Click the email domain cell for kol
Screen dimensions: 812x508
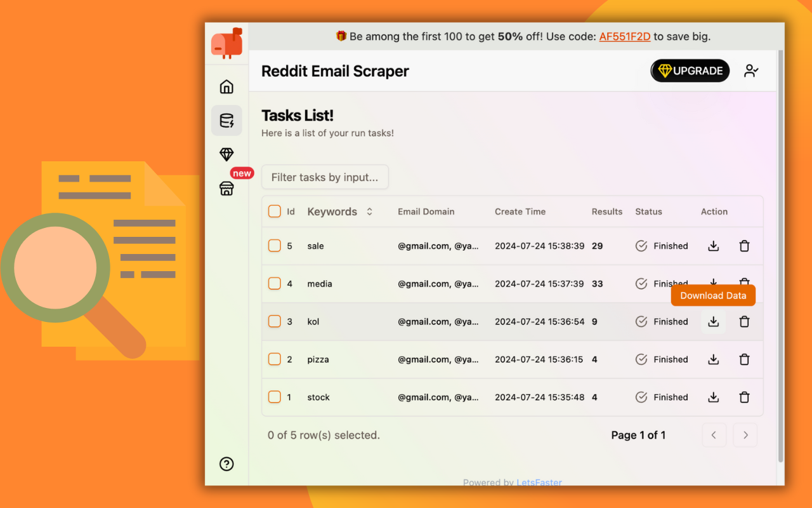438,322
